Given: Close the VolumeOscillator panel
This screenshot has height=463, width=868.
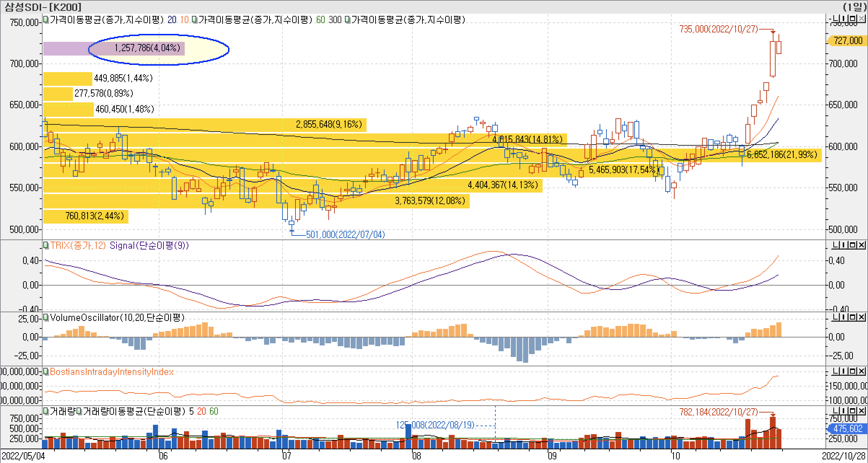Looking at the screenshot, I should [862, 317].
